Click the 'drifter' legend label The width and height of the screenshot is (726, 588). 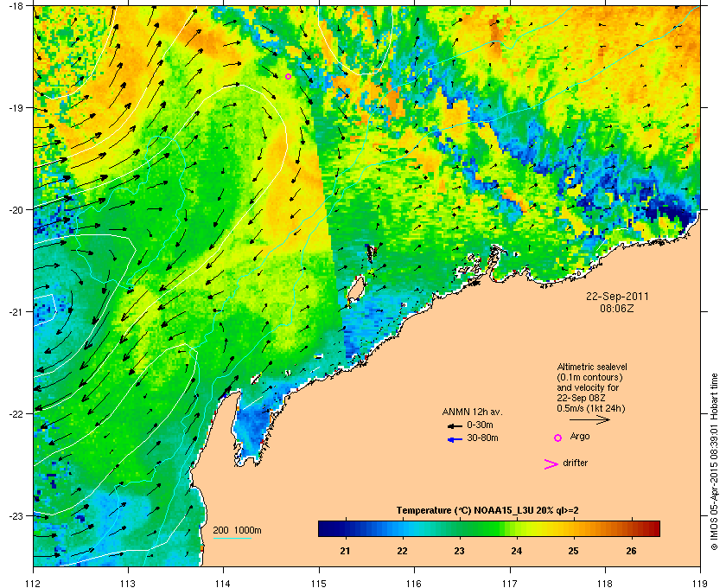(x=576, y=463)
